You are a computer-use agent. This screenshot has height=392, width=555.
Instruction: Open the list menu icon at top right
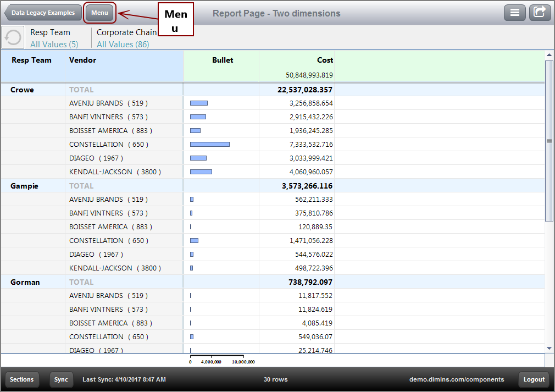point(515,12)
